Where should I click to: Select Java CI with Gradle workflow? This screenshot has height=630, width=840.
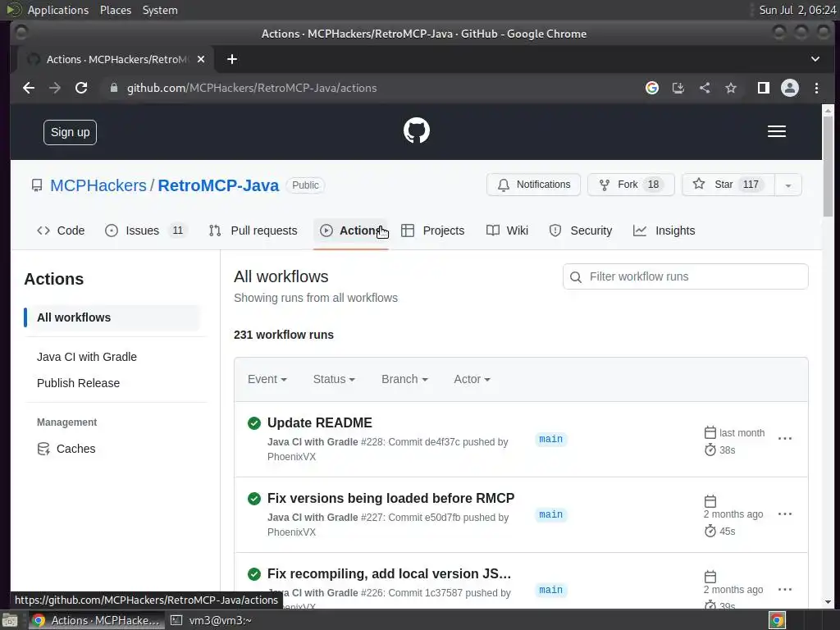pyautogui.click(x=87, y=357)
